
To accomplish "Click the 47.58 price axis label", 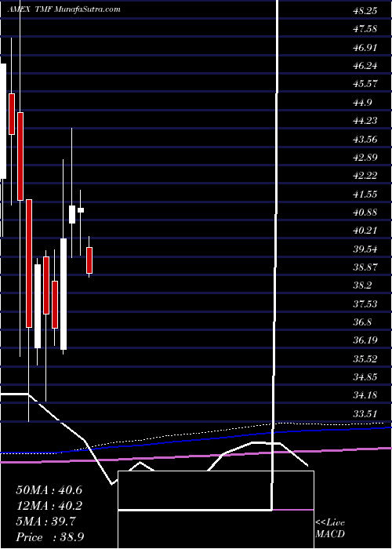I will 365,29.
